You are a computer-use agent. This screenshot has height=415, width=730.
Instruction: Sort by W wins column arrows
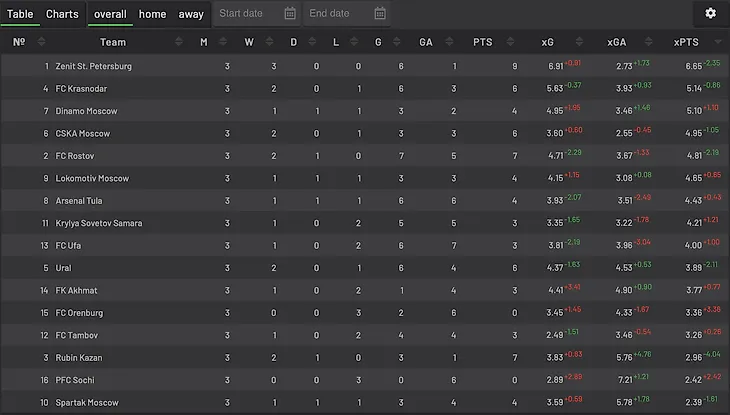[269, 42]
